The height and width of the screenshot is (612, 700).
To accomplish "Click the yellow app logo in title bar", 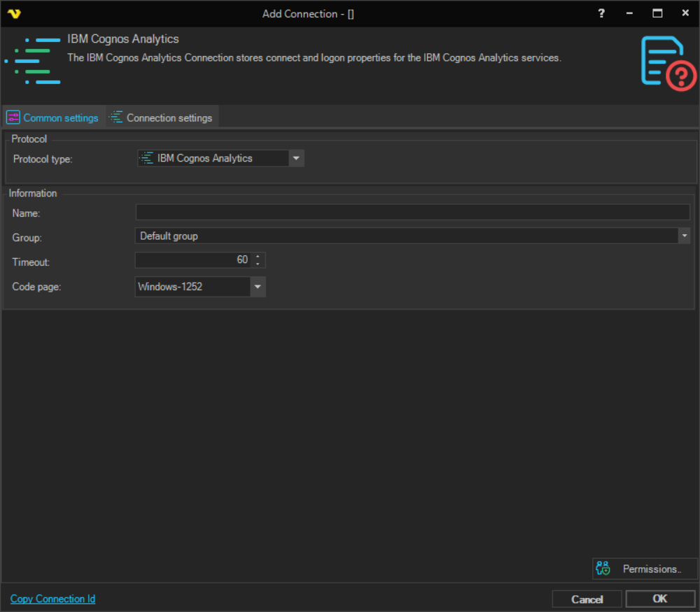I will [14, 13].
